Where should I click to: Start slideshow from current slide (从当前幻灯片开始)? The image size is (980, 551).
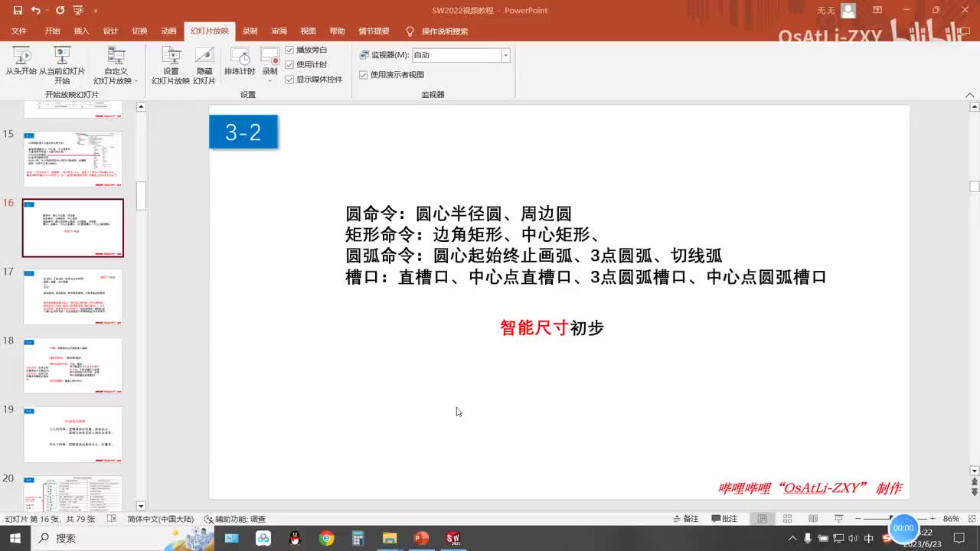point(62,65)
